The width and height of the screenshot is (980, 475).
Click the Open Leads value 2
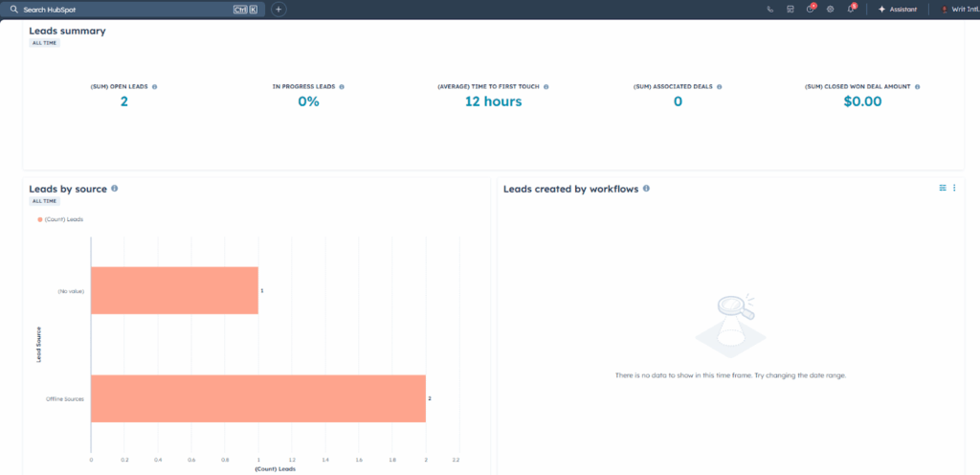(x=124, y=102)
